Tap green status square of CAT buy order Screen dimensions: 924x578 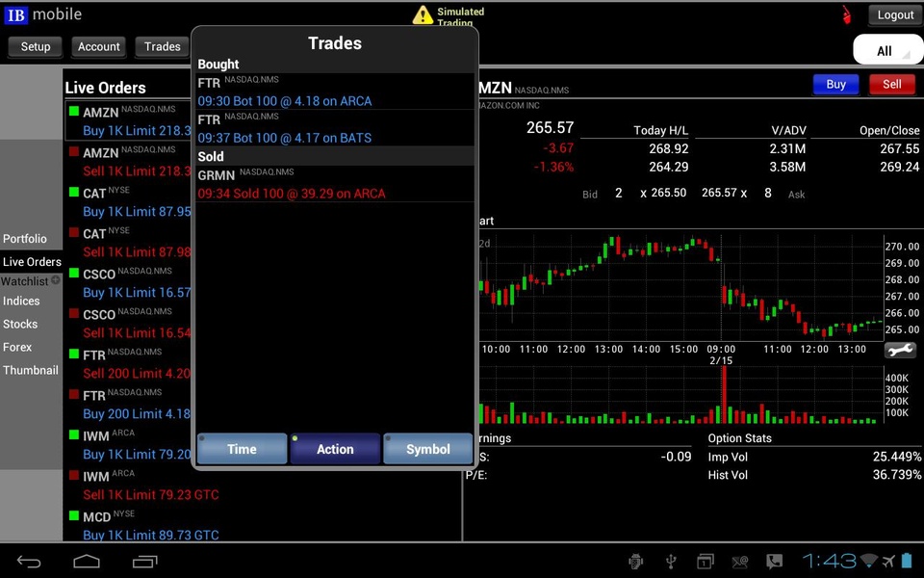(74, 192)
